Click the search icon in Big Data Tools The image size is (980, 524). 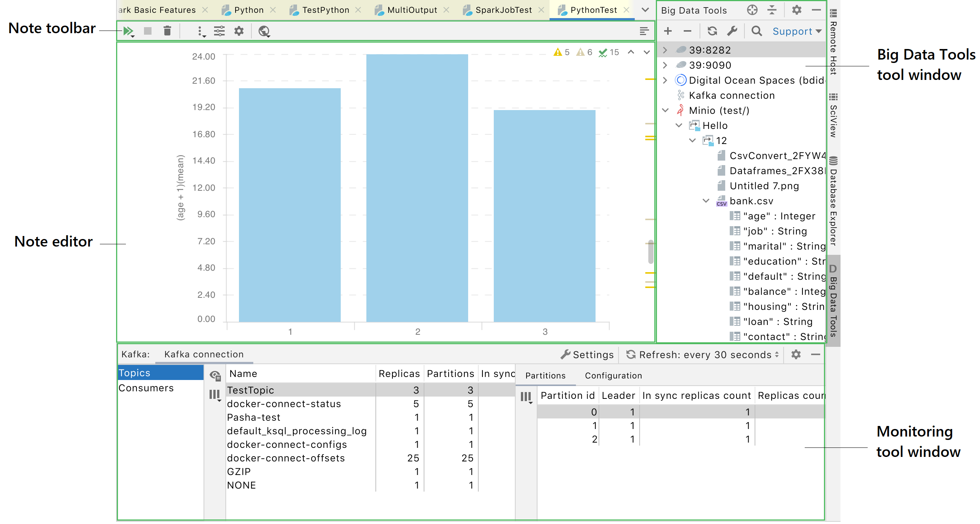coord(756,31)
